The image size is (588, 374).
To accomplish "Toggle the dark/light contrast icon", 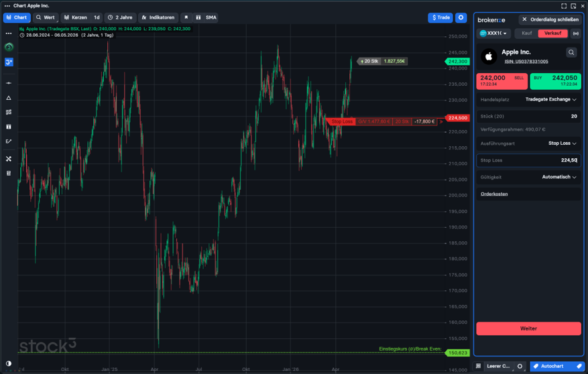I will (x=9, y=363).
